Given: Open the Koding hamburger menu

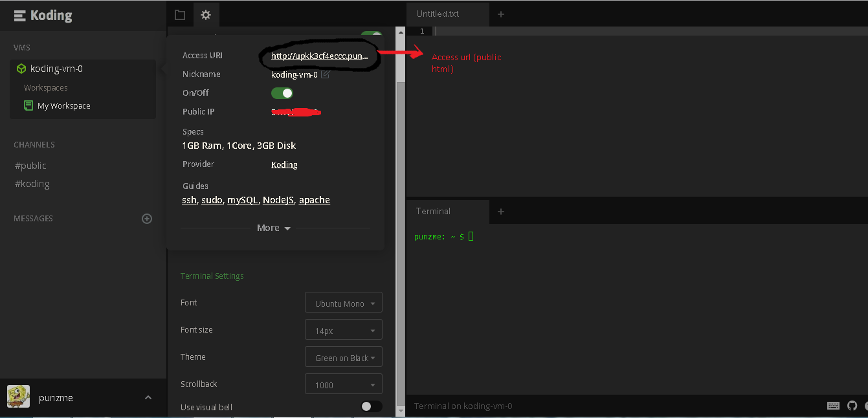Looking at the screenshot, I should point(19,14).
